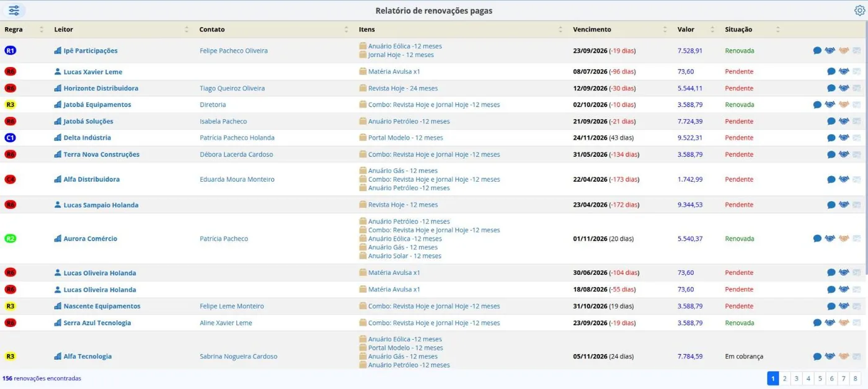Click envelope icon in Ipê Participações row
Viewport: 868px width, 389px height.
[856, 51]
